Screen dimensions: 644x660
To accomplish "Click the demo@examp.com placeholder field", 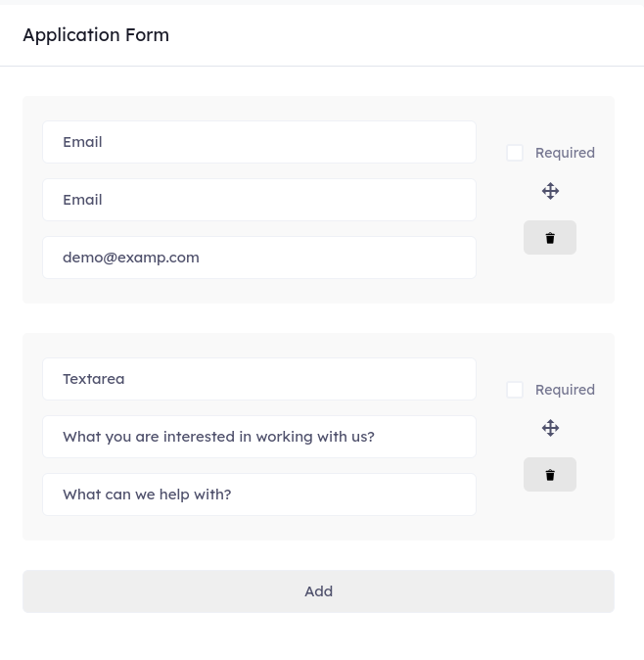I will pos(259,258).
